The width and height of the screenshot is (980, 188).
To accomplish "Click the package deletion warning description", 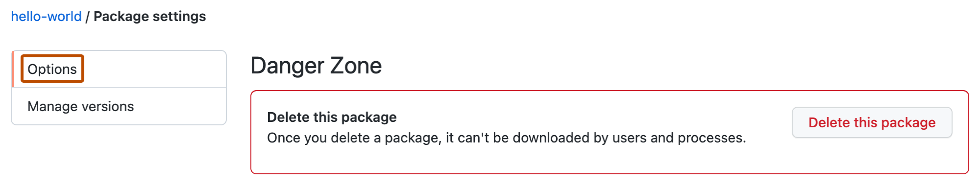I will point(506,138).
